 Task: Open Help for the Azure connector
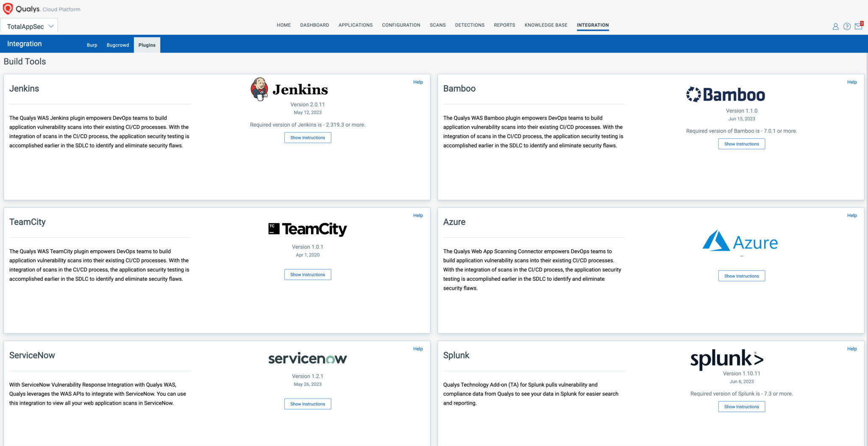tap(852, 215)
